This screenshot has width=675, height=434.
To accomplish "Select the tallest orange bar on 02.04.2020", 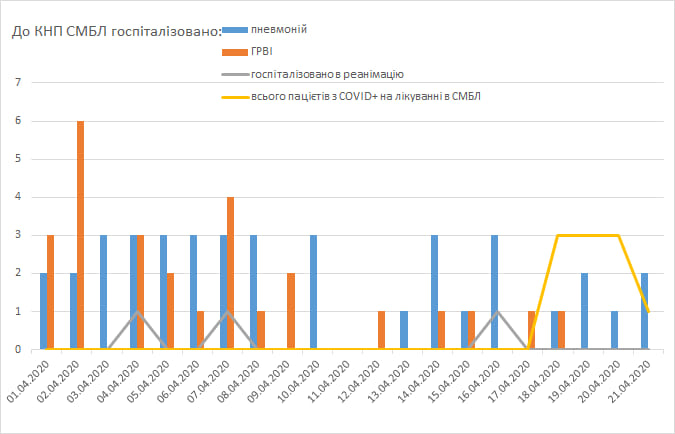I will [x=80, y=235].
